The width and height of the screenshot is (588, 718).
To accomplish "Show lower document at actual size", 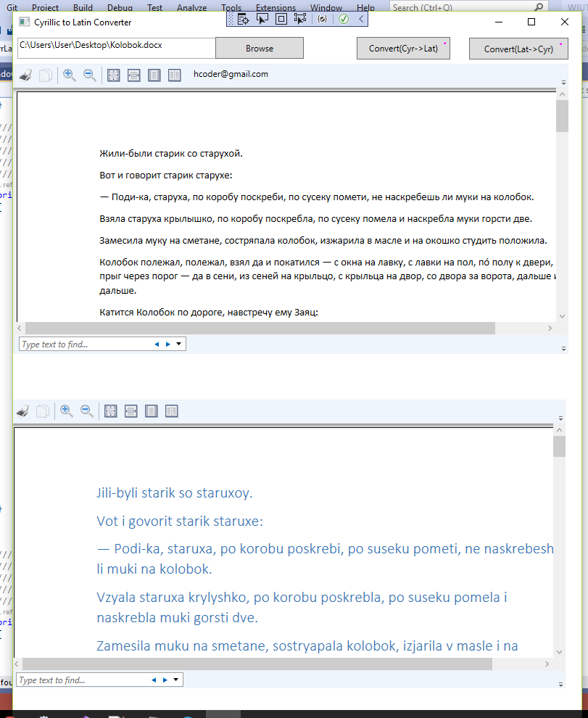I will pyautogui.click(x=111, y=411).
